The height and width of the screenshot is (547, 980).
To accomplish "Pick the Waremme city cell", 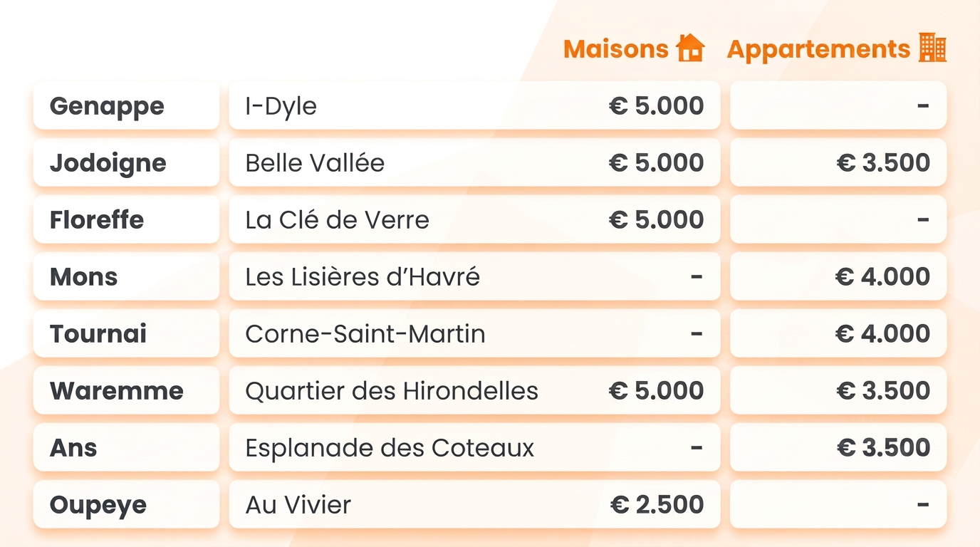I will coord(126,390).
